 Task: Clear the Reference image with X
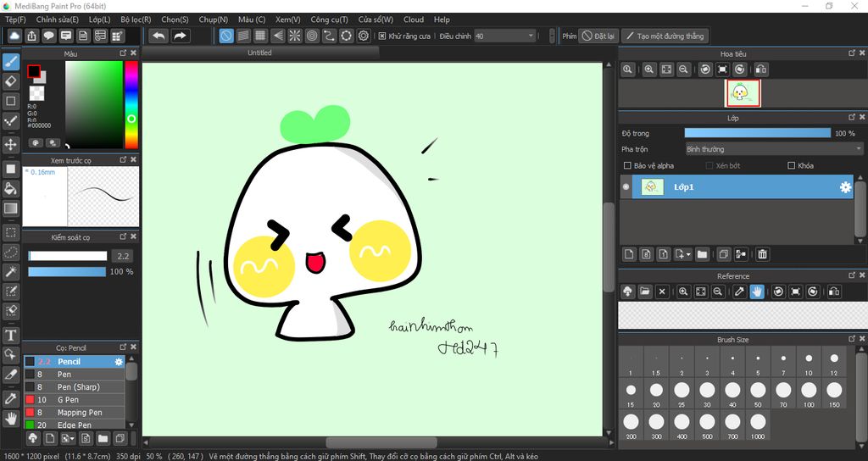point(662,292)
